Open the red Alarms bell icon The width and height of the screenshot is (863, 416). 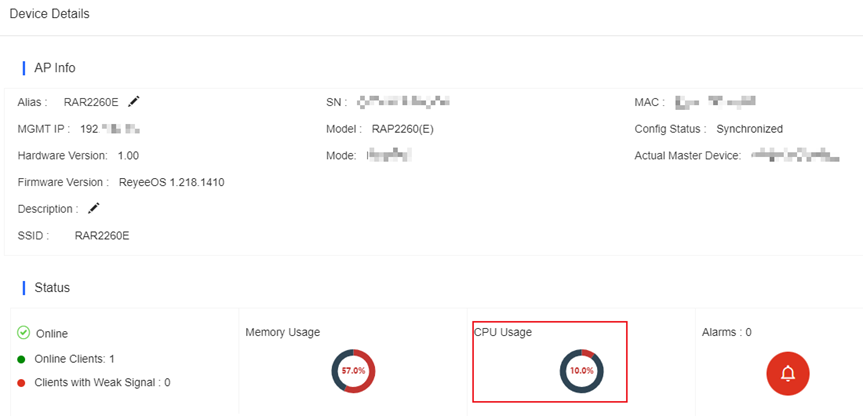(x=788, y=374)
